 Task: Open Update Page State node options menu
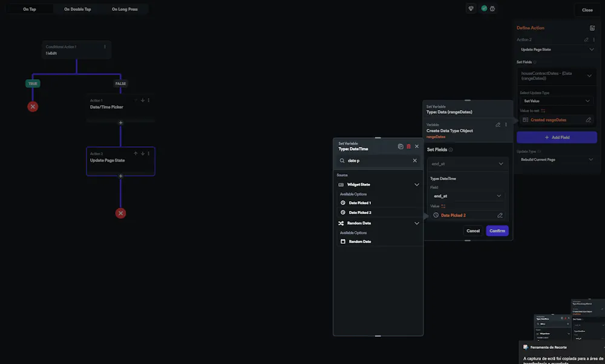click(149, 154)
